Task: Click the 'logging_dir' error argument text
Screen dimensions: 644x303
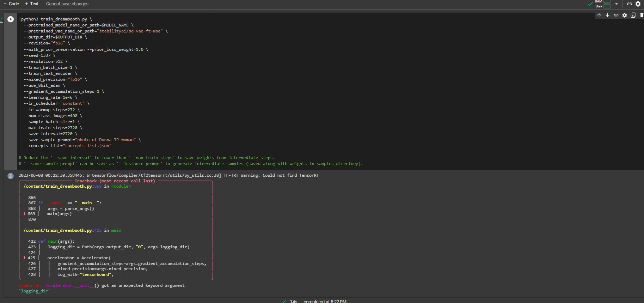Action: tap(34, 291)
